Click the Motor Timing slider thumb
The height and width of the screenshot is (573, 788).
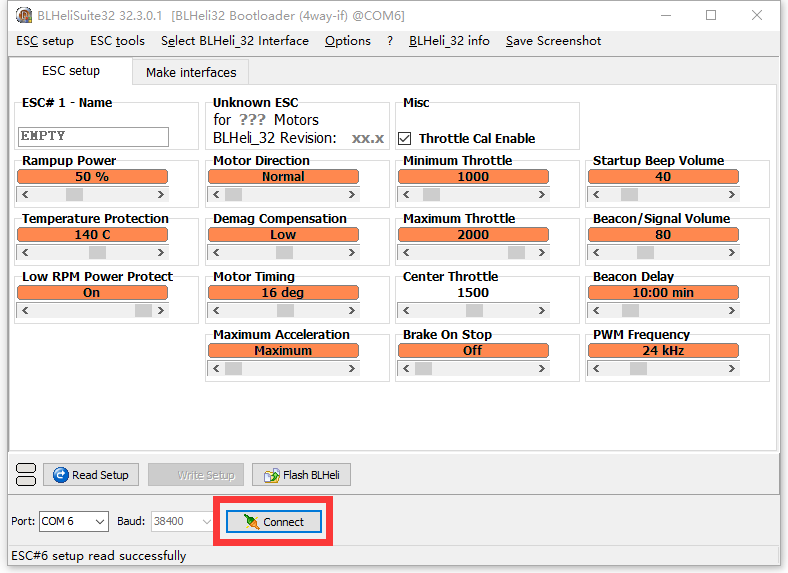285,311
